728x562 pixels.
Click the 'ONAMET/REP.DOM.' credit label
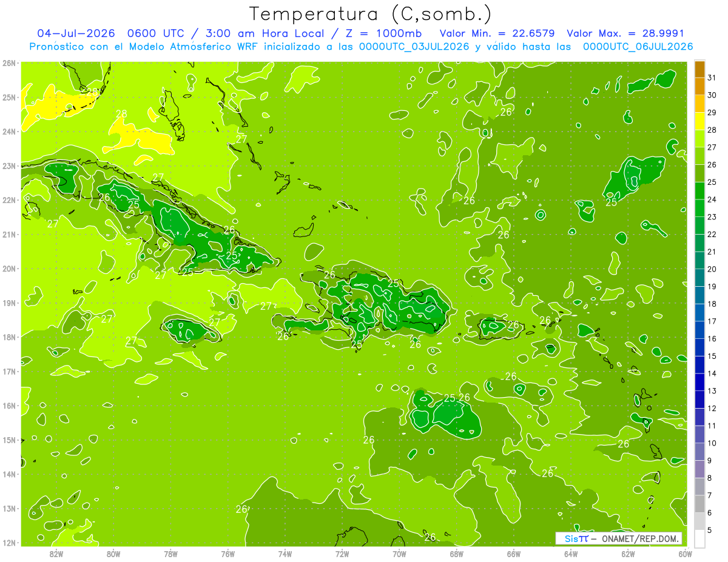tap(640, 538)
